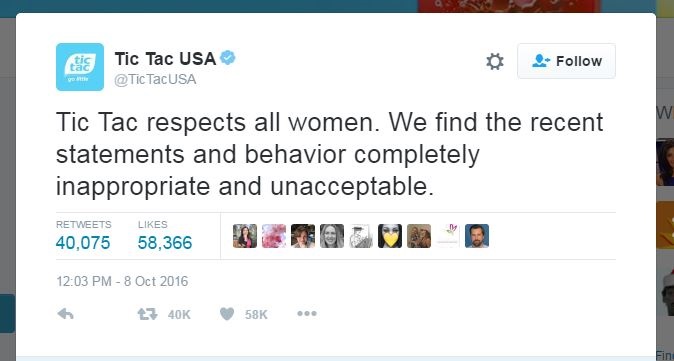Open the white avatar with purple flower logo
674x361 pixels.
click(x=448, y=236)
